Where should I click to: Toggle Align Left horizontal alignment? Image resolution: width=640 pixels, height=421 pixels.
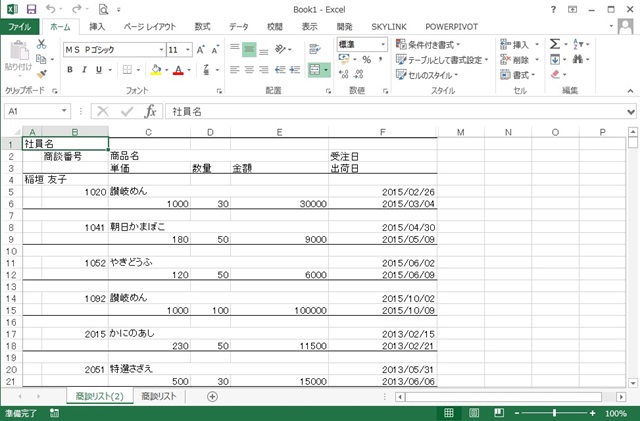[234, 70]
